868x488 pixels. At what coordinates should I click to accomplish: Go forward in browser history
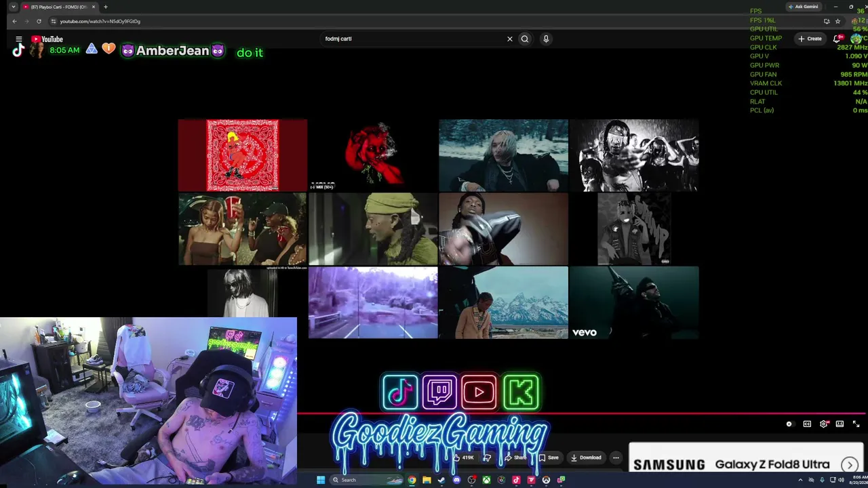pos(26,21)
